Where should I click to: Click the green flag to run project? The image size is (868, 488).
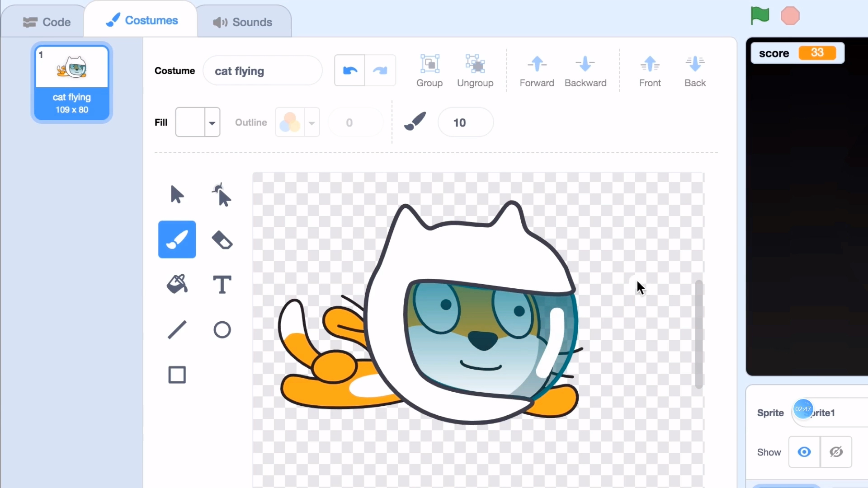pyautogui.click(x=759, y=15)
